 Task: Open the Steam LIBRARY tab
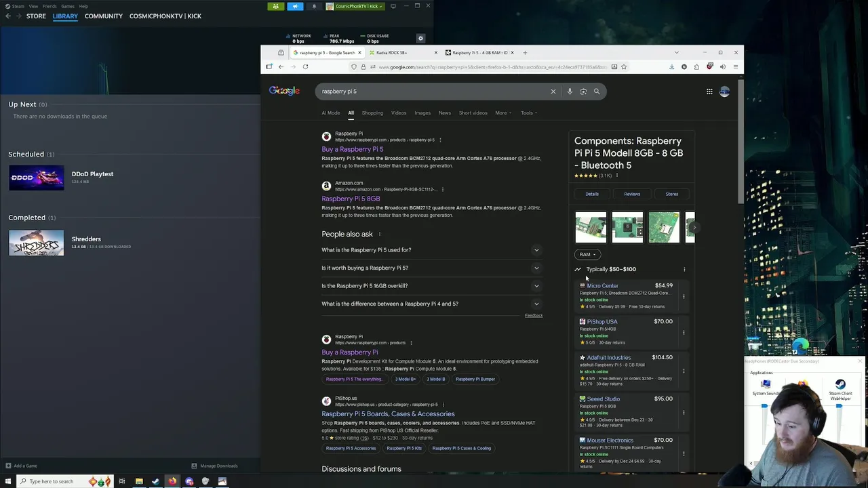click(65, 16)
